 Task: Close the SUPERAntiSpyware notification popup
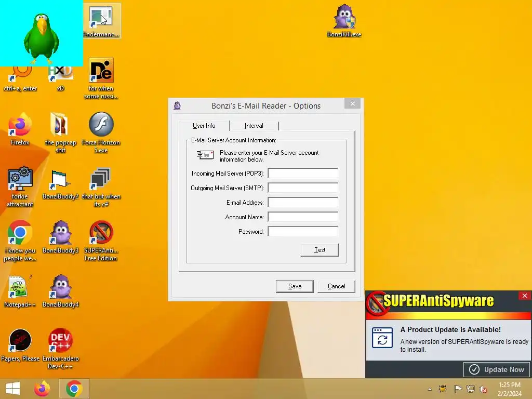click(x=525, y=296)
